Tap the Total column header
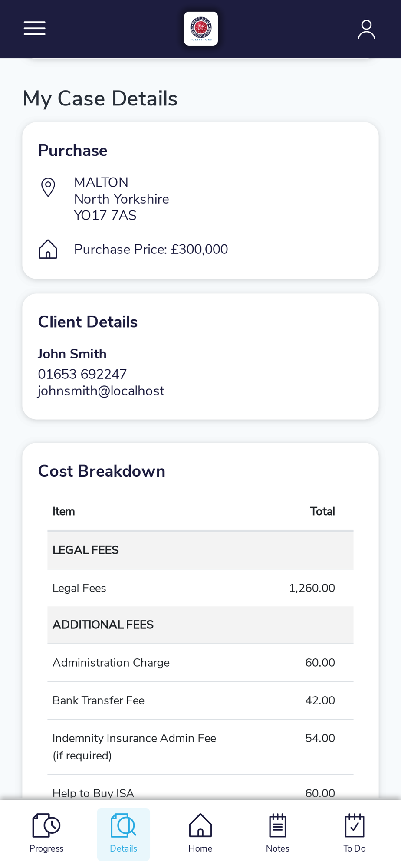 (x=322, y=512)
